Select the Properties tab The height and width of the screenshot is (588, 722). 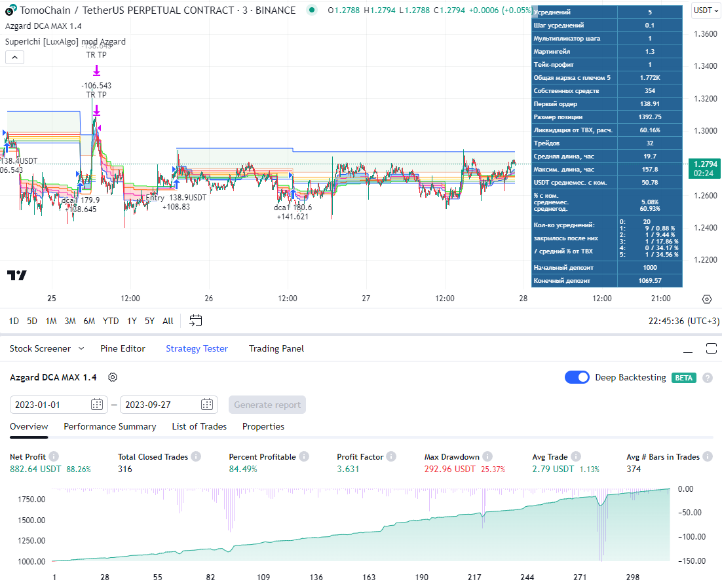click(x=263, y=426)
